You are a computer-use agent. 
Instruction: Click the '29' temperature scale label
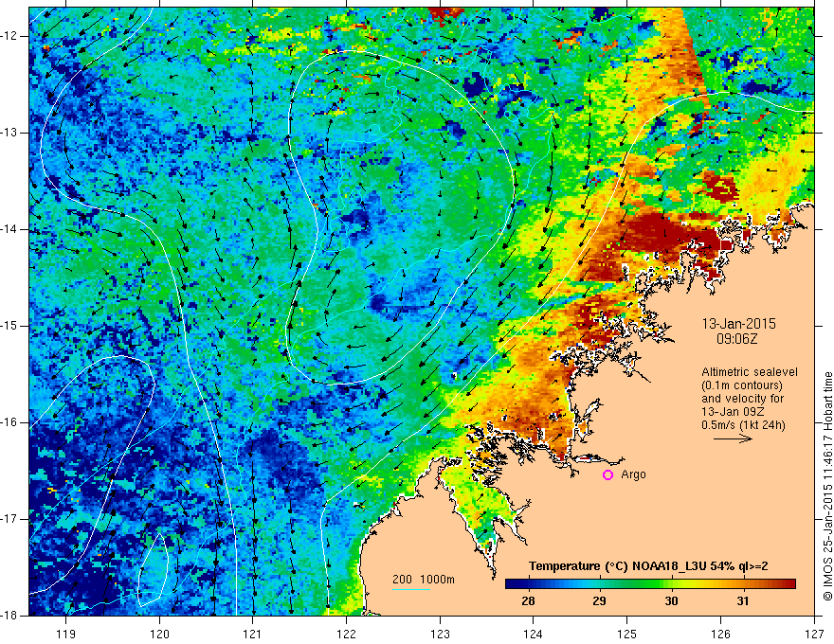pos(599,601)
